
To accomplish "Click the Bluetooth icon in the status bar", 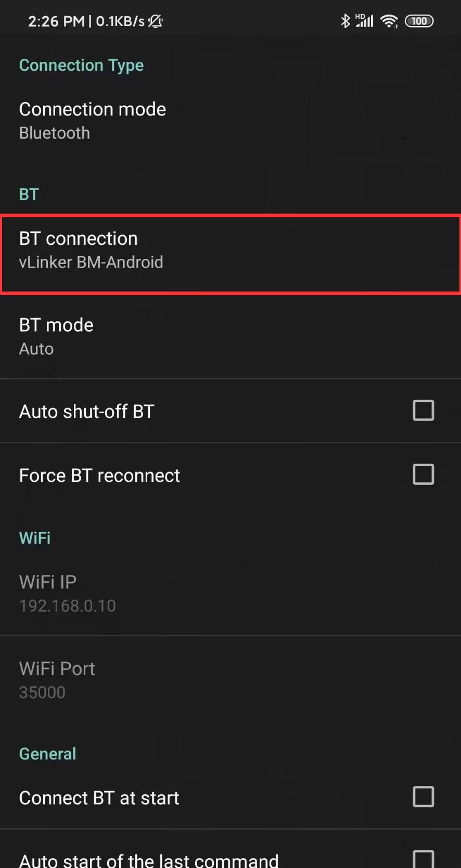I will pyautogui.click(x=344, y=21).
